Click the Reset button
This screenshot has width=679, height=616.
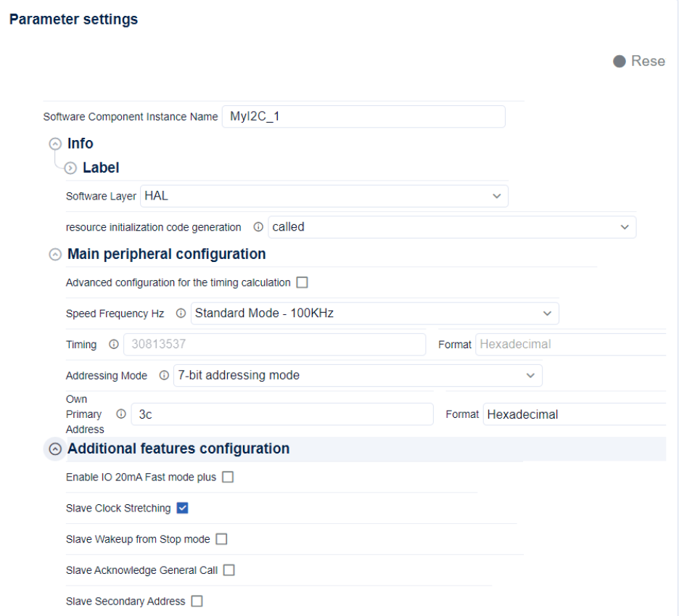(x=639, y=61)
